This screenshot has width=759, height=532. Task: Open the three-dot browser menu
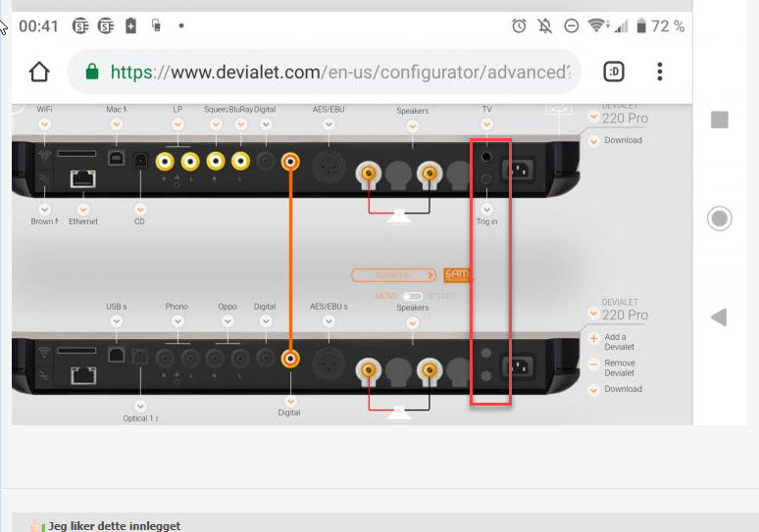(x=659, y=72)
